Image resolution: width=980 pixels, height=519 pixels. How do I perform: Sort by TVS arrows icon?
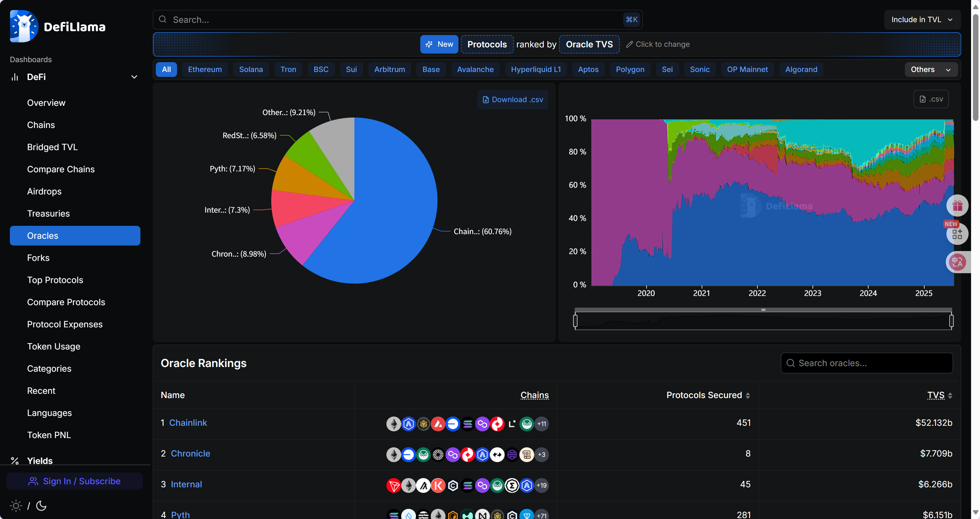coord(950,395)
